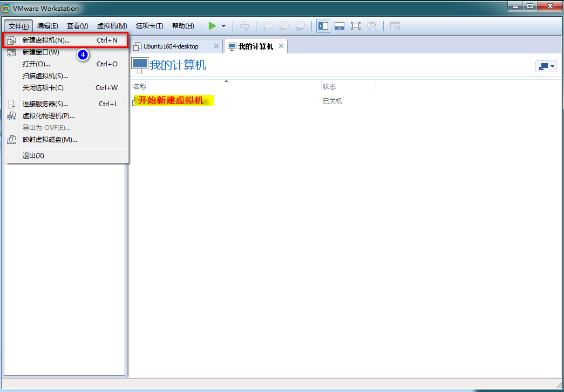Screen dimensions: 564x392
Task: Click the map virtual disks icon
Action: [11, 140]
